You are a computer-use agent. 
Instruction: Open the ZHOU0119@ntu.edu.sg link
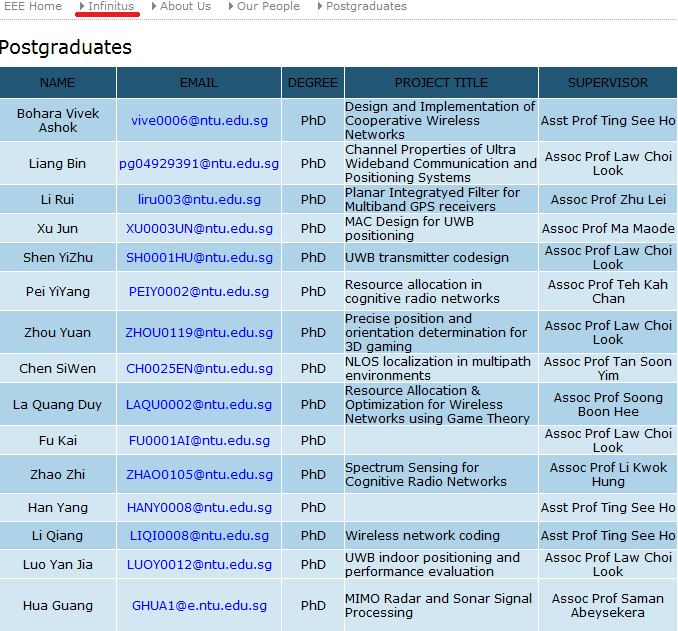click(199, 333)
